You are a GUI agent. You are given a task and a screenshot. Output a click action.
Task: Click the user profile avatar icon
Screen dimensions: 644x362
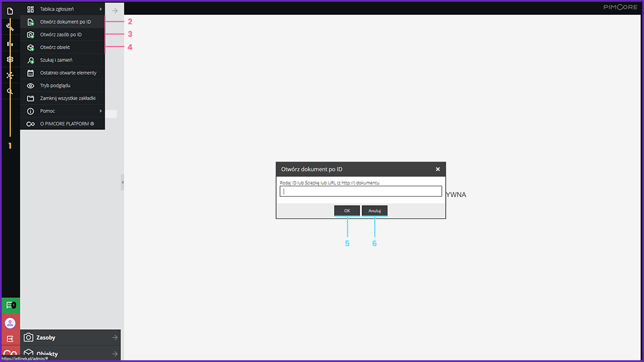(x=10, y=322)
